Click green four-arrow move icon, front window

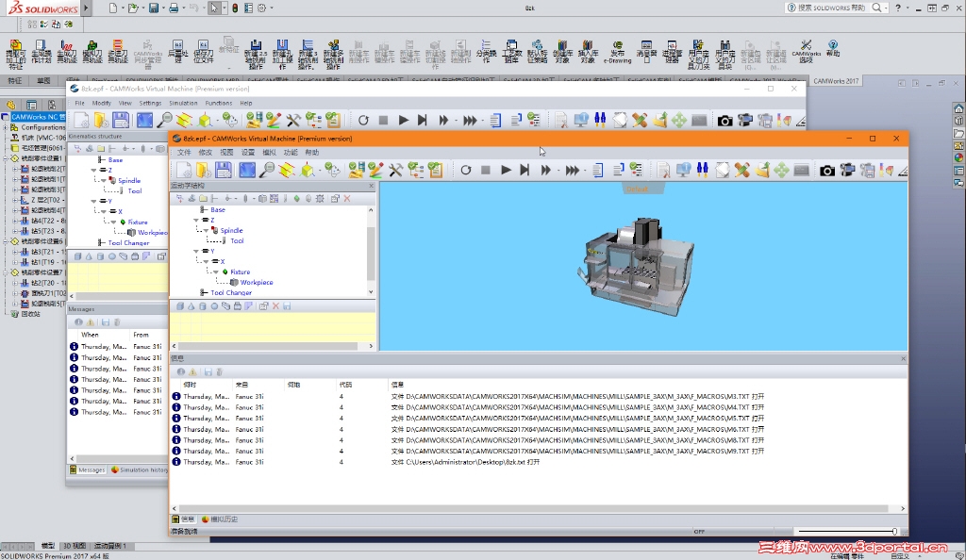(781, 170)
